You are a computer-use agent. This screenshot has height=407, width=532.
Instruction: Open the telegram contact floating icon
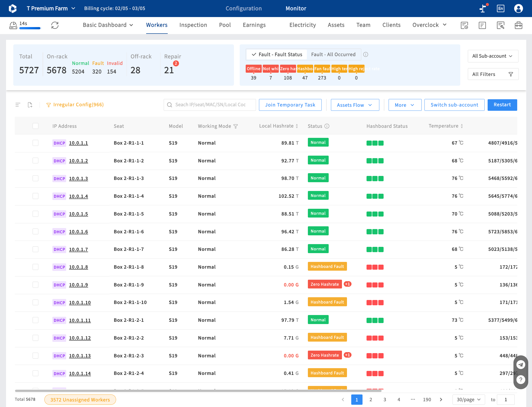pos(521,365)
